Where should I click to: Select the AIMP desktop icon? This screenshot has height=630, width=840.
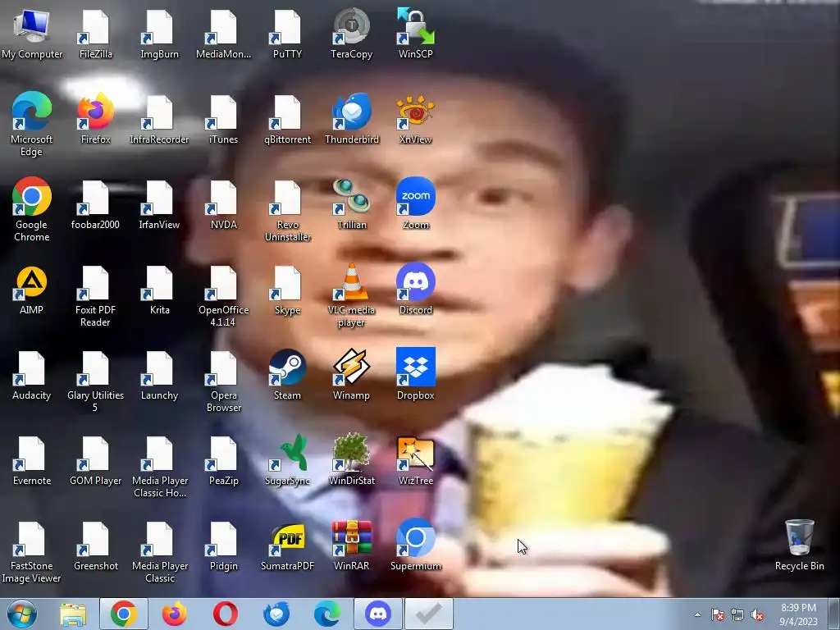(x=32, y=290)
